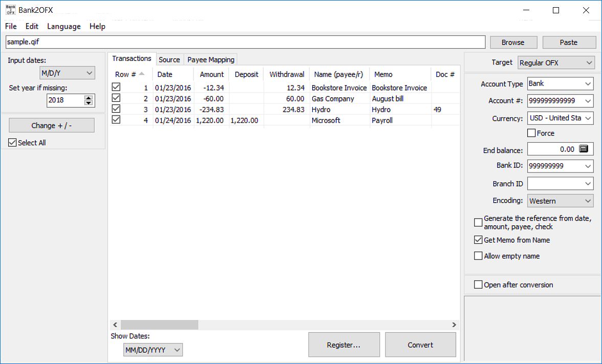This screenshot has width=602, height=364.
Task: Uncheck transaction row 1 Bookstore Invoice
Action: click(x=116, y=87)
